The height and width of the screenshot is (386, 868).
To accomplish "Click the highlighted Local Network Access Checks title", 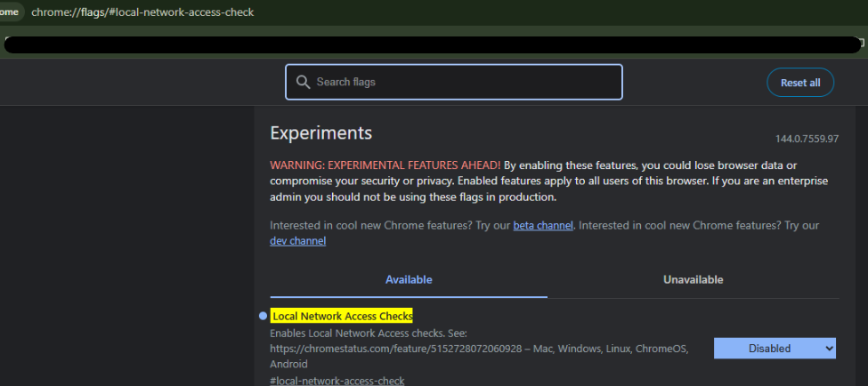I will [x=342, y=317].
